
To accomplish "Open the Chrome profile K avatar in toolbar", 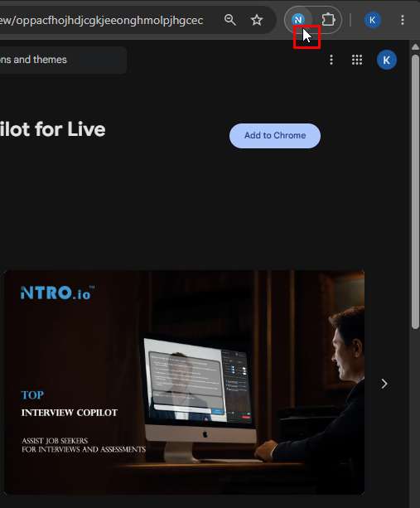I will [373, 20].
